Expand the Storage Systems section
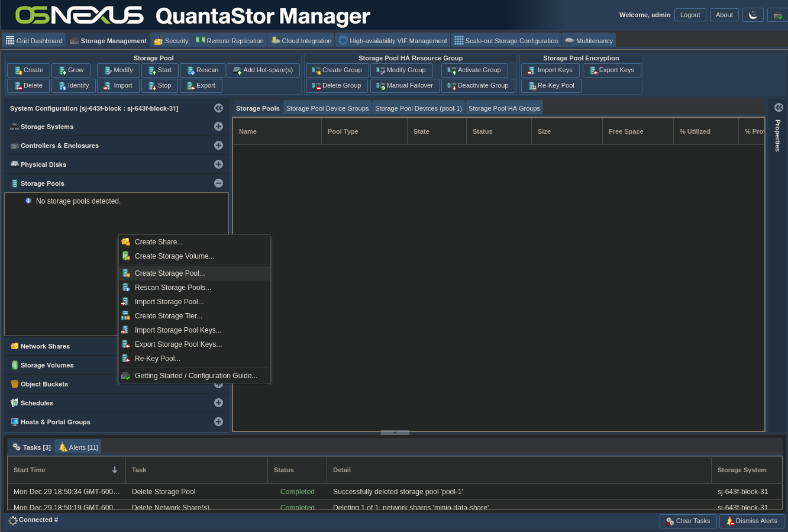This screenshot has width=788, height=532. [x=218, y=127]
